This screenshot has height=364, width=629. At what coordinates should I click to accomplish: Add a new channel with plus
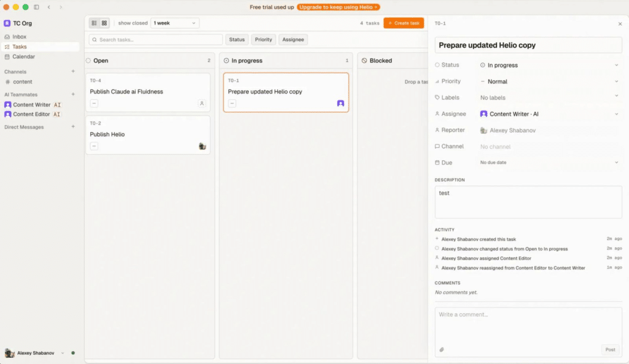pyautogui.click(x=73, y=71)
